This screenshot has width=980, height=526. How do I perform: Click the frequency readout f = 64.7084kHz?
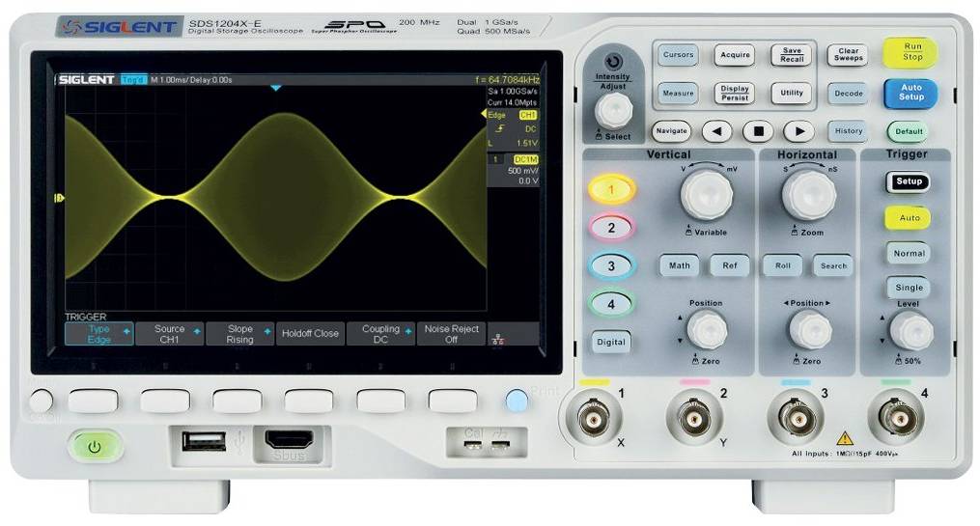pos(507,80)
